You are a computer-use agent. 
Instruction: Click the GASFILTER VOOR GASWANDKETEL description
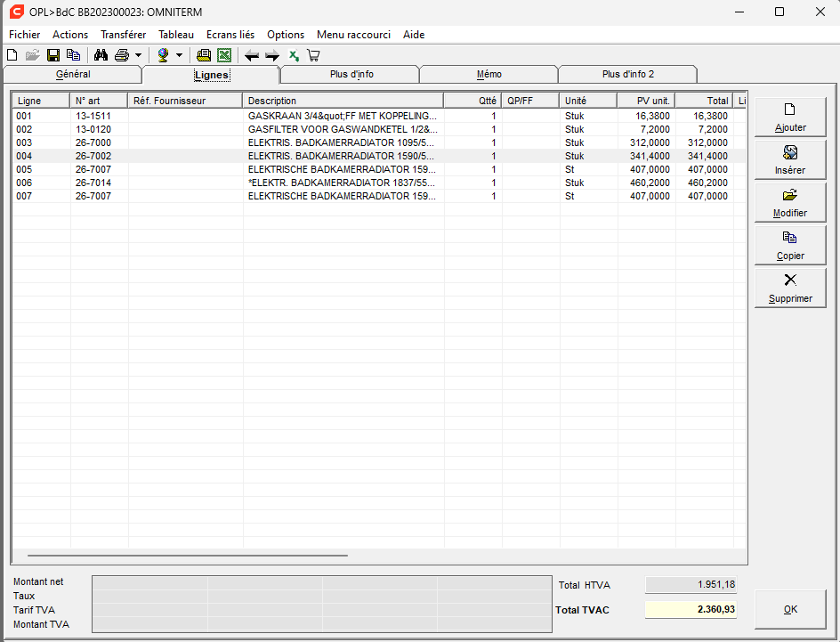tap(343, 129)
